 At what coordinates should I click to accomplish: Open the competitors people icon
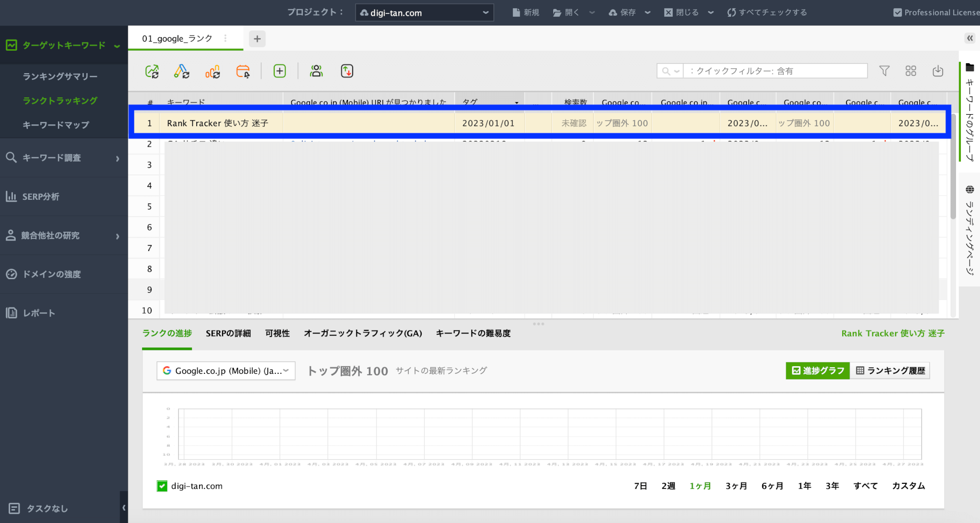pyautogui.click(x=316, y=71)
